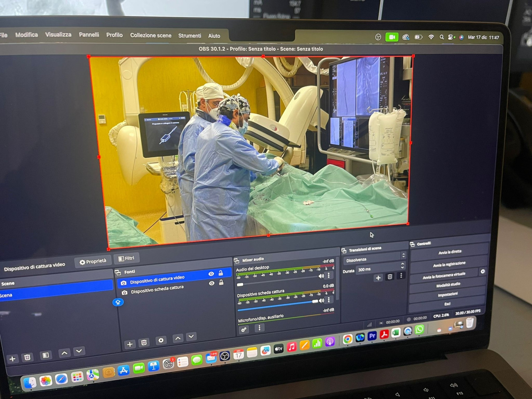The width and height of the screenshot is (532, 399).
Task: Open advanced audio properties gear in the mixer
Action: coord(244,330)
